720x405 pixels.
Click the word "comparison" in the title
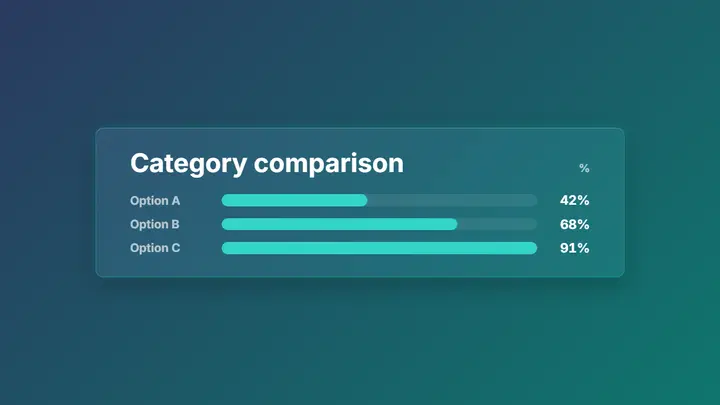click(x=329, y=163)
